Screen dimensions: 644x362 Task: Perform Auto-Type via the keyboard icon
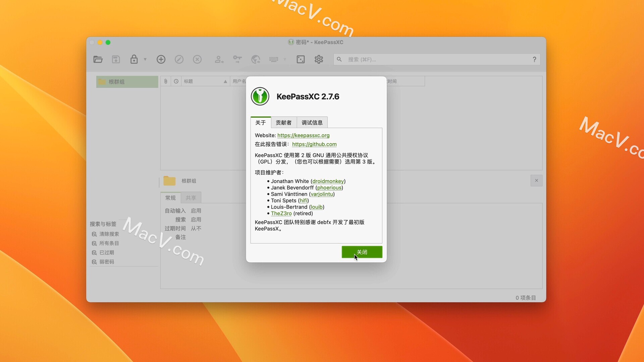274,59
